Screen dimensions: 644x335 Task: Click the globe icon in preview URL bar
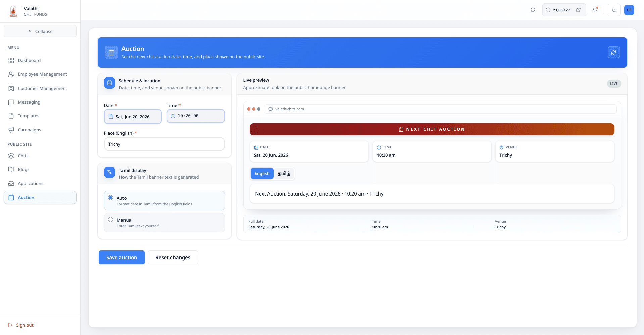pyautogui.click(x=270, y=109)
